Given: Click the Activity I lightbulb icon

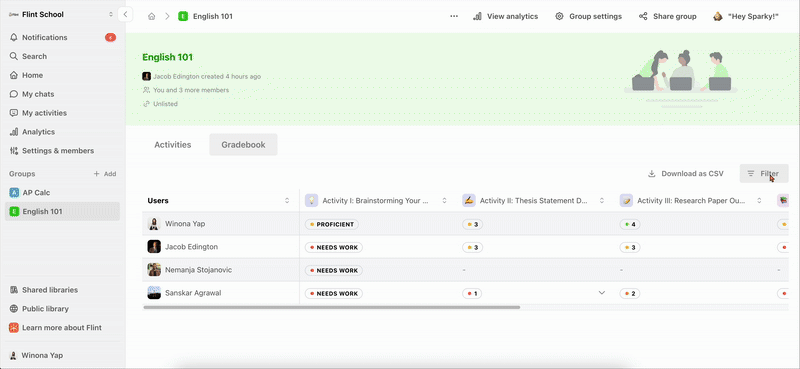Looking at the screenshot, I should click(x=311, y=201).
